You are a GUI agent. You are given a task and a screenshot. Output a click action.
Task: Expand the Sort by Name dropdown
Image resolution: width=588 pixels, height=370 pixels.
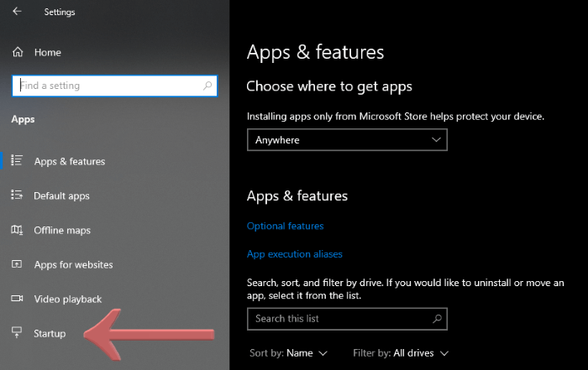(289, 353)
